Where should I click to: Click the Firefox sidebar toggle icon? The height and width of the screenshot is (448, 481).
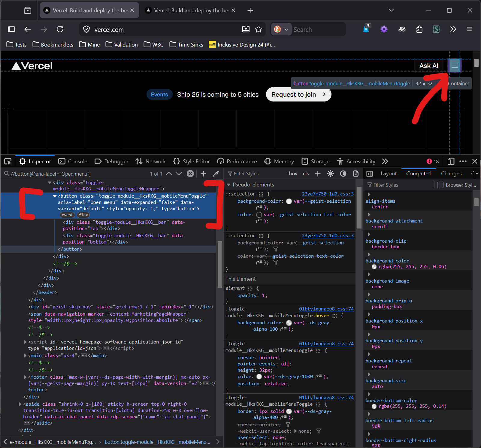[x=11, y=29]
